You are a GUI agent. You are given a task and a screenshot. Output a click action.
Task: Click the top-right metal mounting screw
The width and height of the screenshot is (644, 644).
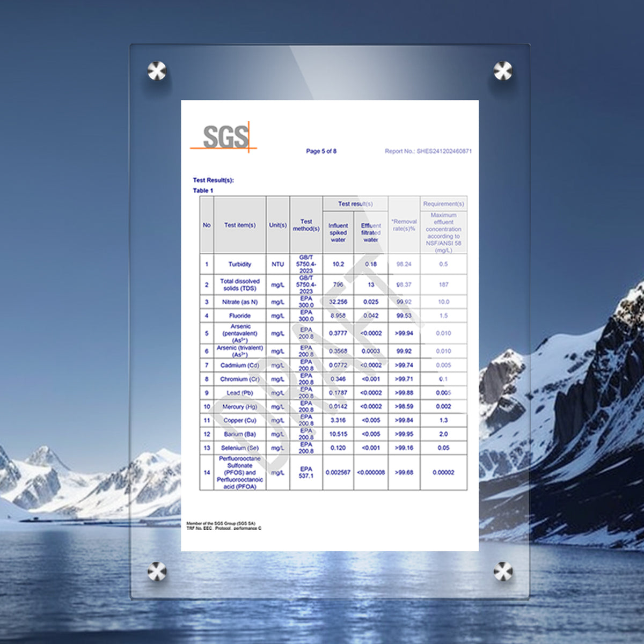click(x=503, y=70)
